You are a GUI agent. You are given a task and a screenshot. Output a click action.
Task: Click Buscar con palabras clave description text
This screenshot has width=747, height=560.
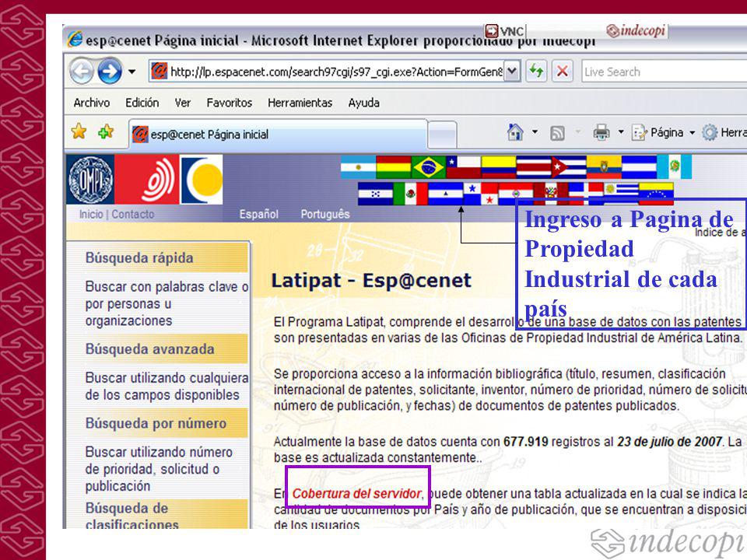(x=167, y=304)
